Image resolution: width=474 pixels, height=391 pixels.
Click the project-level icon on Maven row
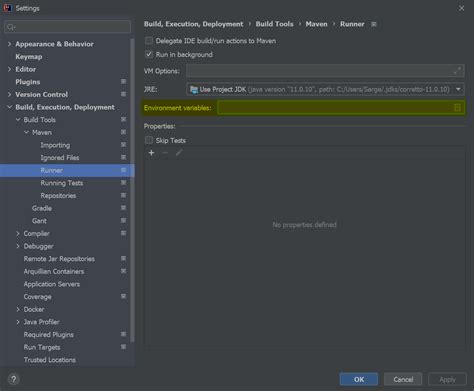(x=123, y=132)
